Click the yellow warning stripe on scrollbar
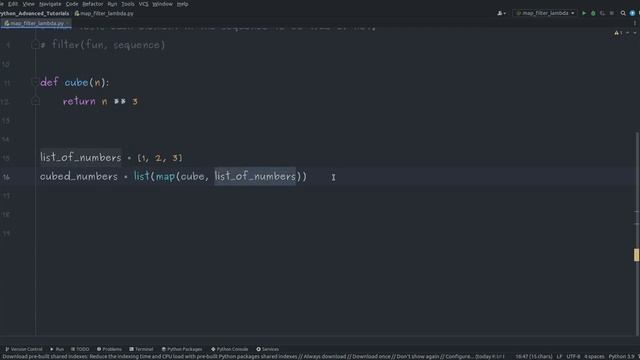Screen dimensions: 640x360 coord(636,255)
